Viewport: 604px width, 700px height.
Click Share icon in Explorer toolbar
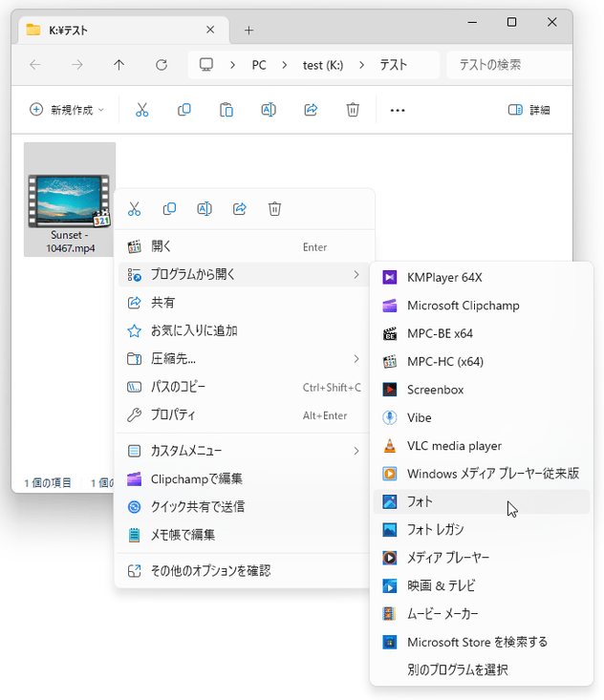311,110
